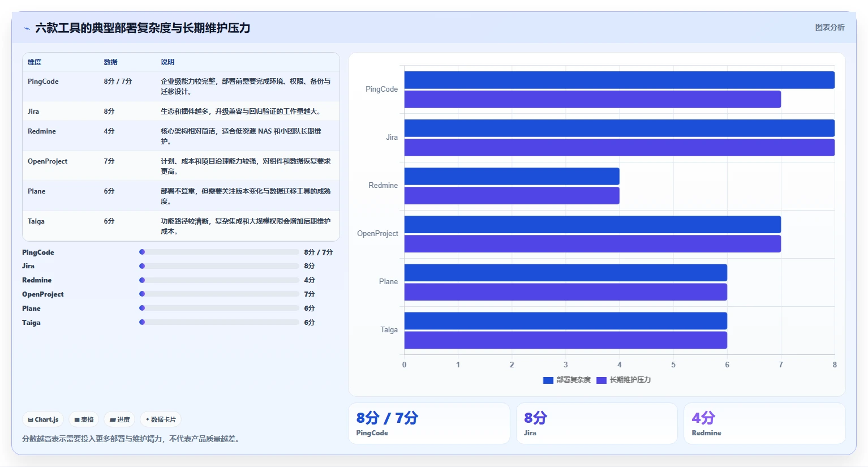
Task: Click Plane's blue 部署复杂度 chart bar
Action: 565,272
